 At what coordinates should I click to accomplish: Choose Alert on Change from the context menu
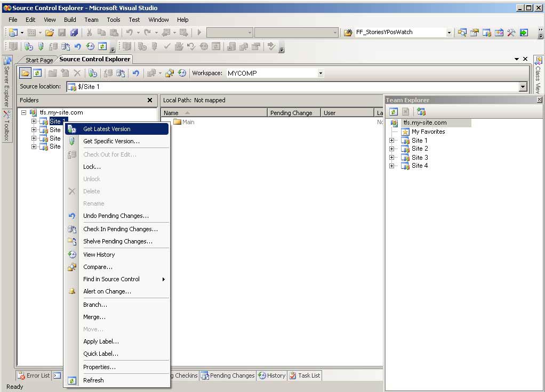point(117,291)
